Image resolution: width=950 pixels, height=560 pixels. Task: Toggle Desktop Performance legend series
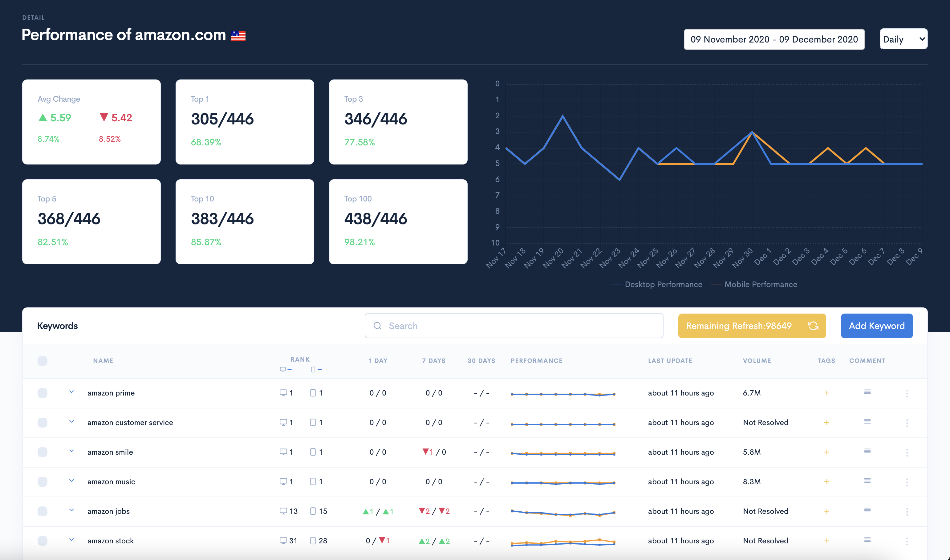(656, 284)
